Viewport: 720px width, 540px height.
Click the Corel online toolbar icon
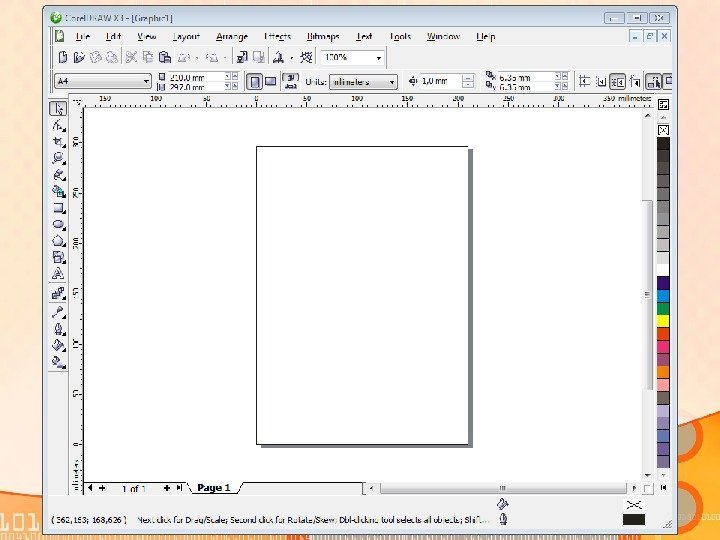[306, 57]
